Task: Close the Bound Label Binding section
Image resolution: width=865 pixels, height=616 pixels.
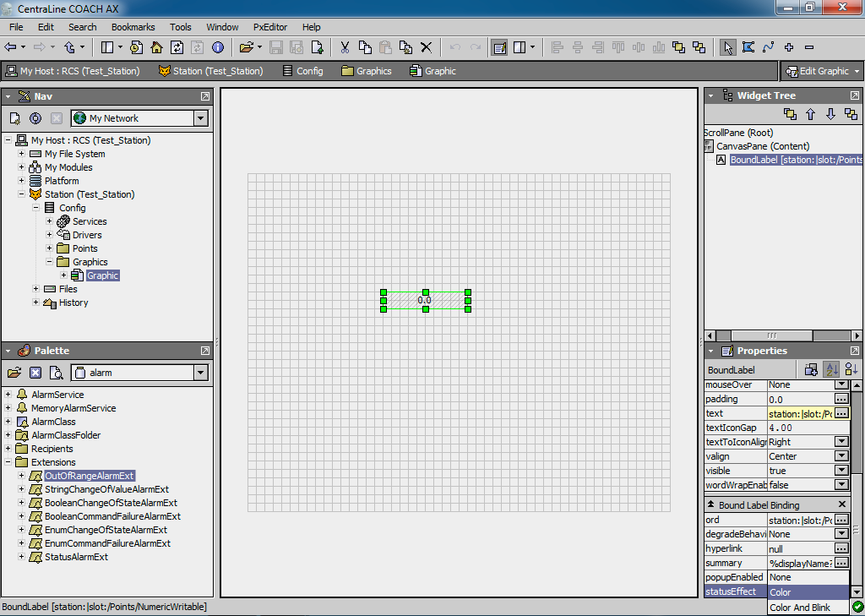Action: tap(842, 504)
